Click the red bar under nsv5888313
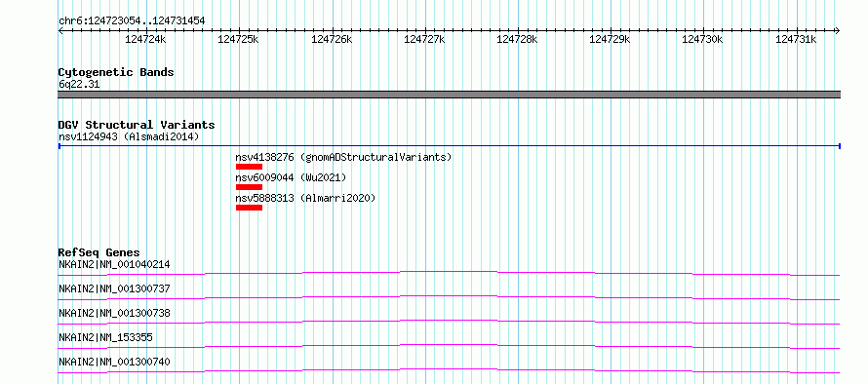The image size is (868, 384). 249,208
